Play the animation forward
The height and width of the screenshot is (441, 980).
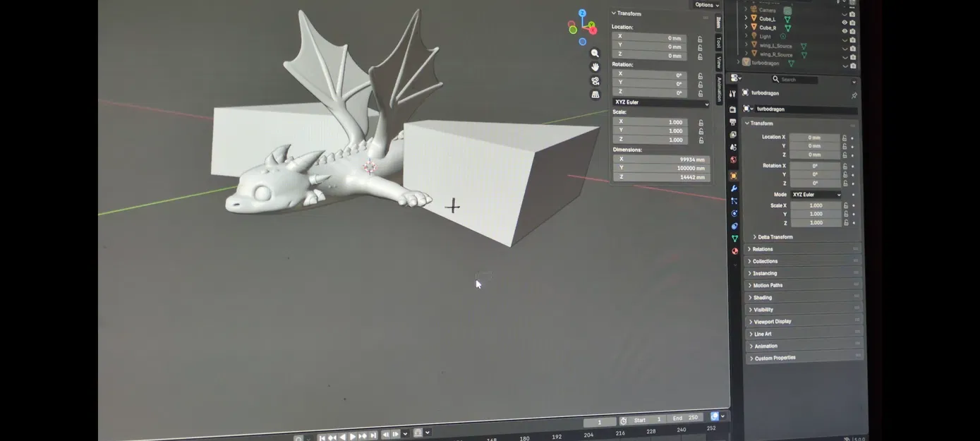[x=353, y=437]
